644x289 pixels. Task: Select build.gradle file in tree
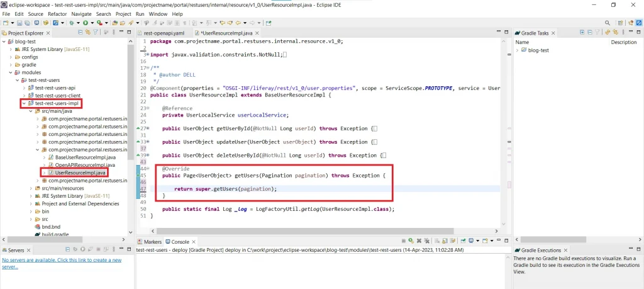click(x=55, y=234)
